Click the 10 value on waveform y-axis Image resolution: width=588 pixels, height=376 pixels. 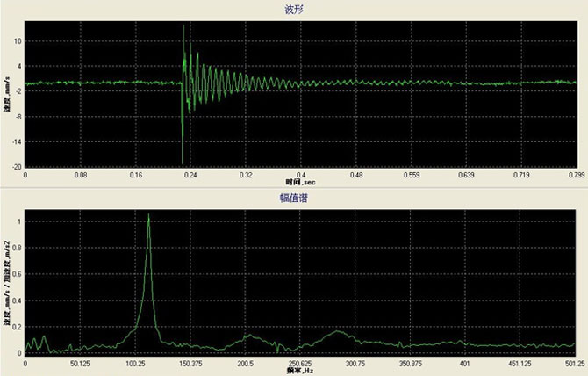pos(18,40)
